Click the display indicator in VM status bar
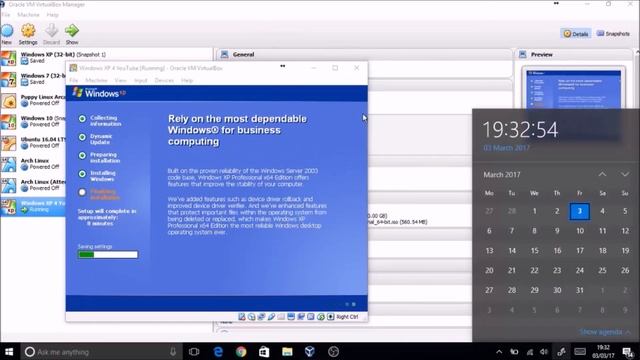This screenshot has height=360, width=640. pos(291,317)
